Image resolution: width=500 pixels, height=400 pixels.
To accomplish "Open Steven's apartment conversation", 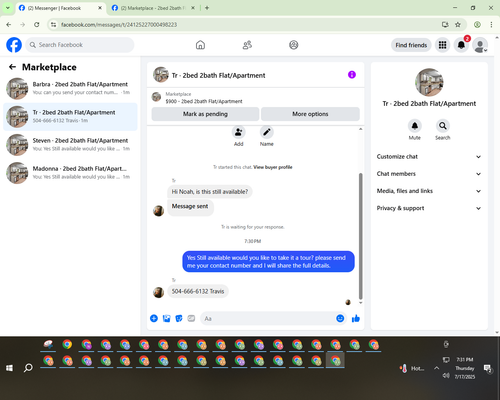I will coord(70,145).
